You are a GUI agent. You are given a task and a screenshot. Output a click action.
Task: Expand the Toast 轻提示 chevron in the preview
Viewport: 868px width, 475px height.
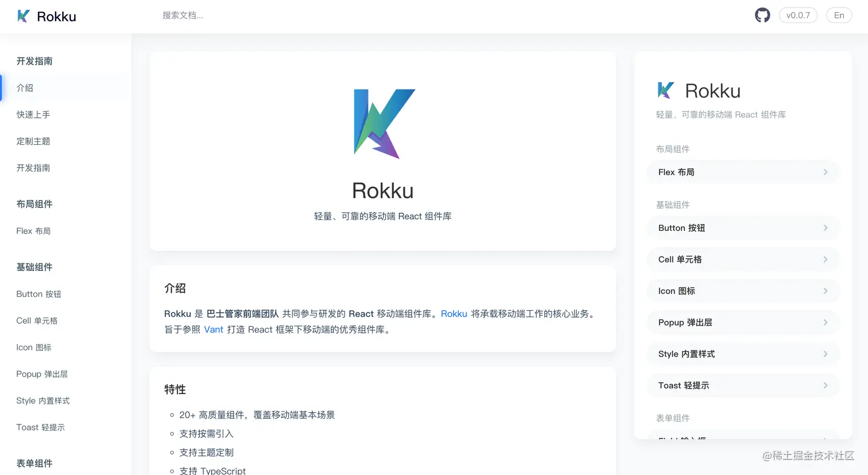tap(825, 385)
